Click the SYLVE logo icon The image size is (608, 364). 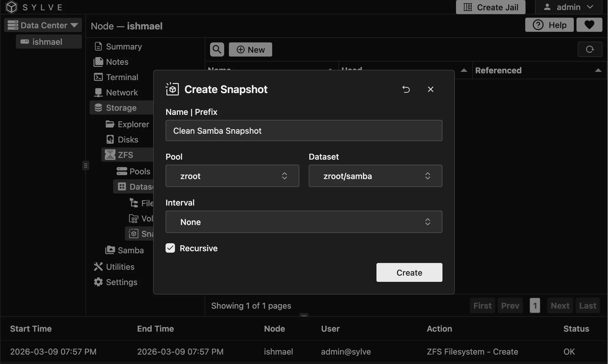click(x=11, y=7)
